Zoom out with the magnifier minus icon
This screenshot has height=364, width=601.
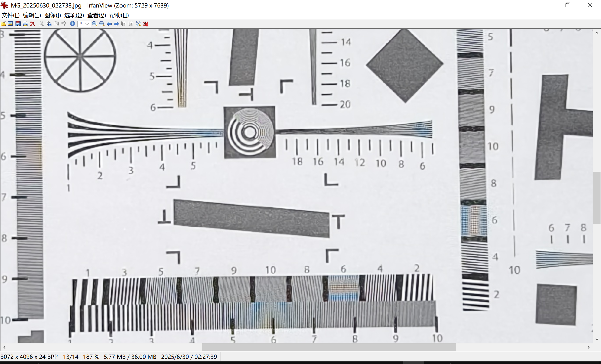point(102,24)
